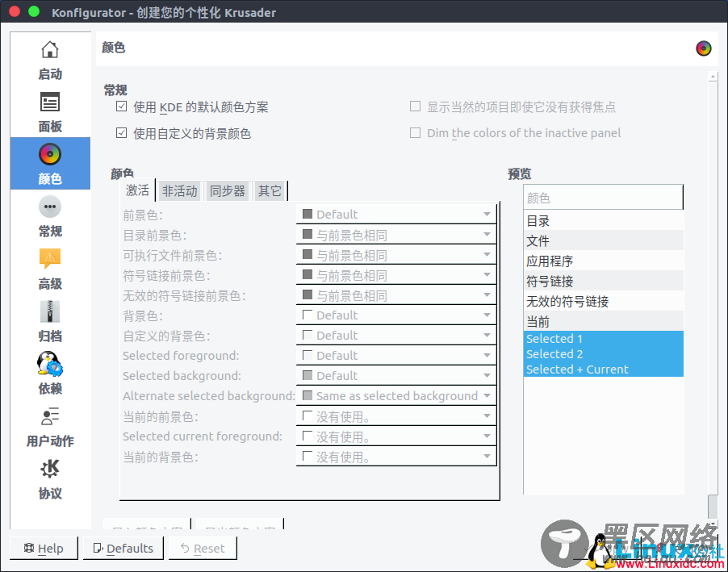Click the color wheel icon in page header
The height and width of the screenshot is (572, 728).
pyautogui.click(x=704, y=48)
